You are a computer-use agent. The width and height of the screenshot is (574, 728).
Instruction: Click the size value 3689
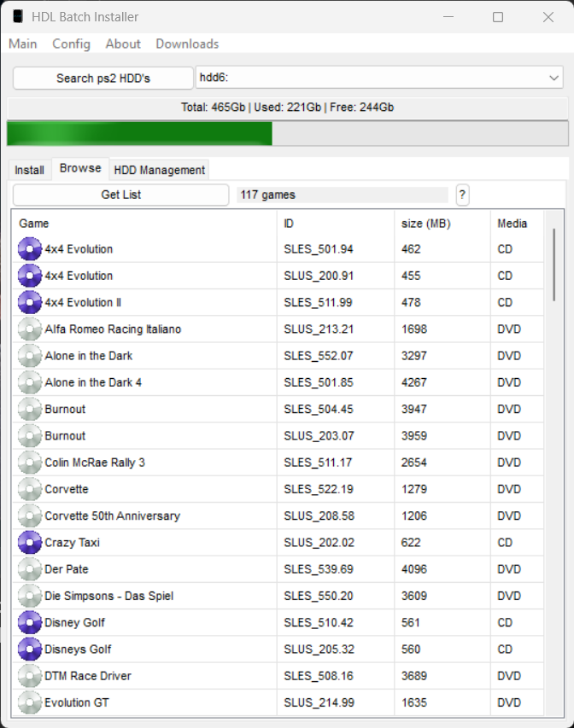tap(414, 676)
